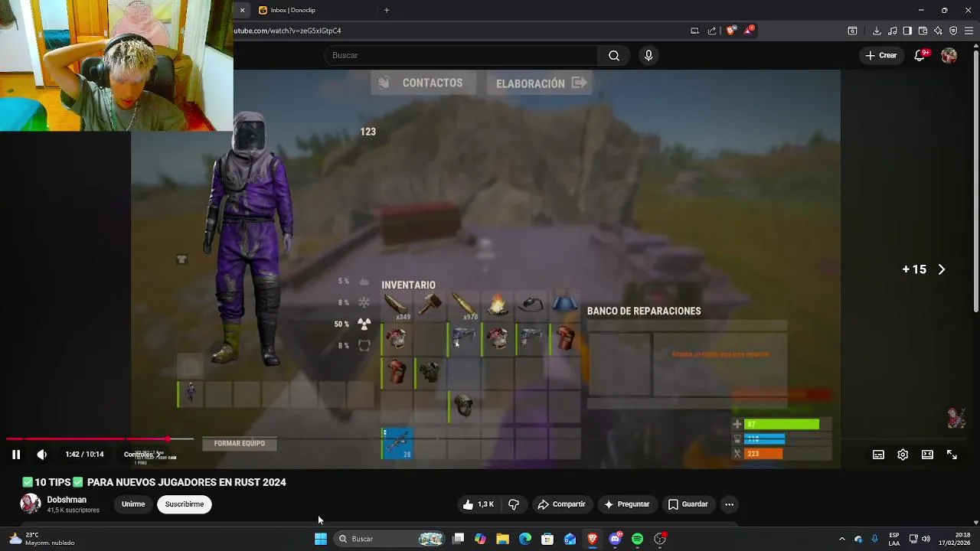The width and height of the screenshot is (980, 551).
Task: Open Discord from the taskbar
Action: click(x=615, y=539)
